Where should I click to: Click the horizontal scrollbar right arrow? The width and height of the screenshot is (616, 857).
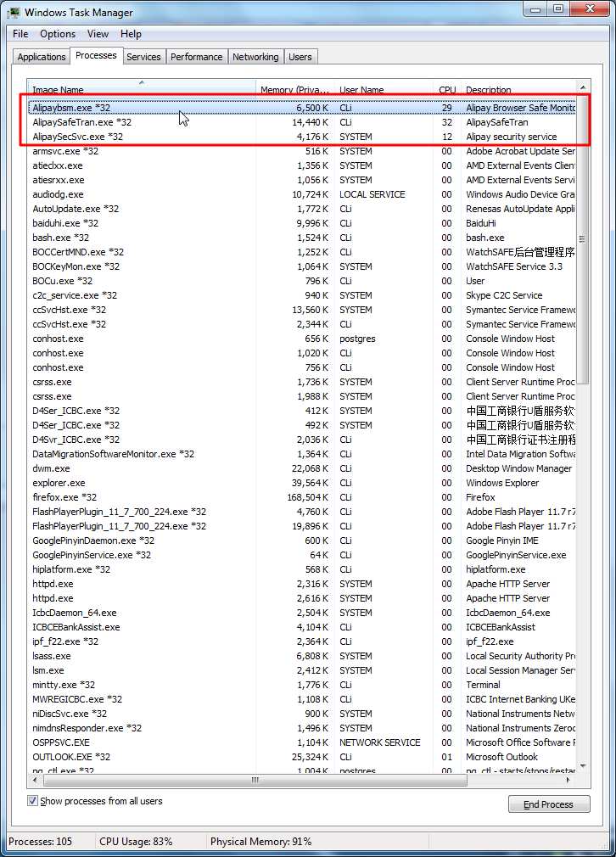point(569,780)
